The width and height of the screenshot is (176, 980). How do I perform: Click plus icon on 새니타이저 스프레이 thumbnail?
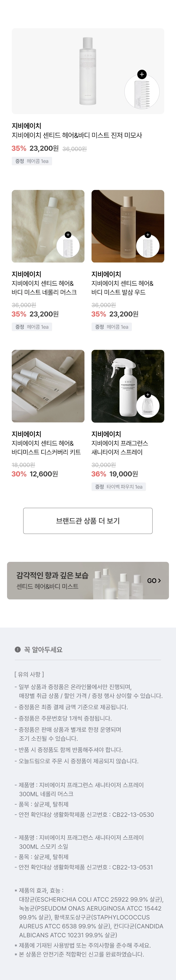(148, 394)
